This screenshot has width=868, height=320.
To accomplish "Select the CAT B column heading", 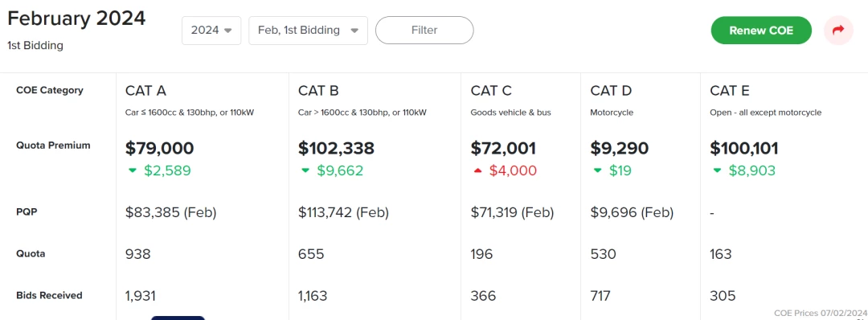I will 318,90.
